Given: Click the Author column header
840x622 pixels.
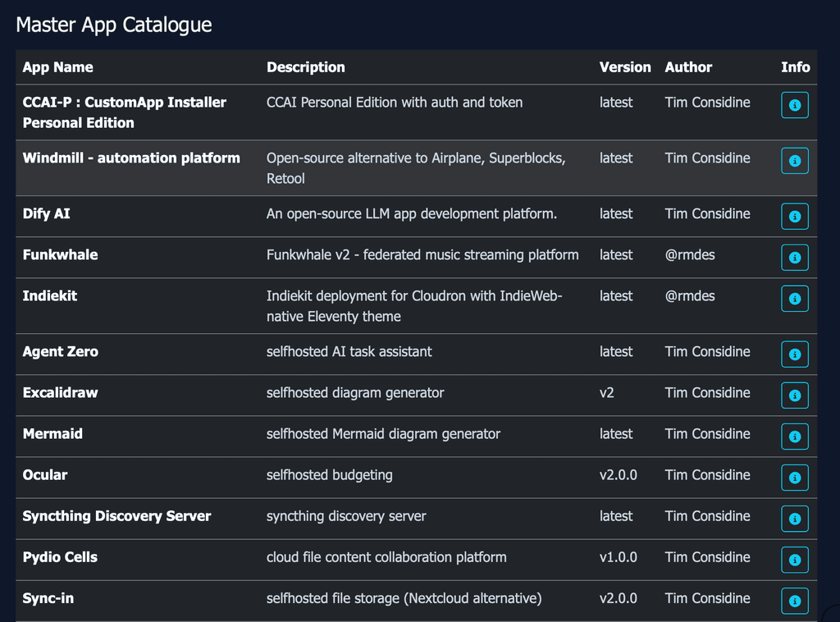Looking at the screenshot, I should coord(688,67).
